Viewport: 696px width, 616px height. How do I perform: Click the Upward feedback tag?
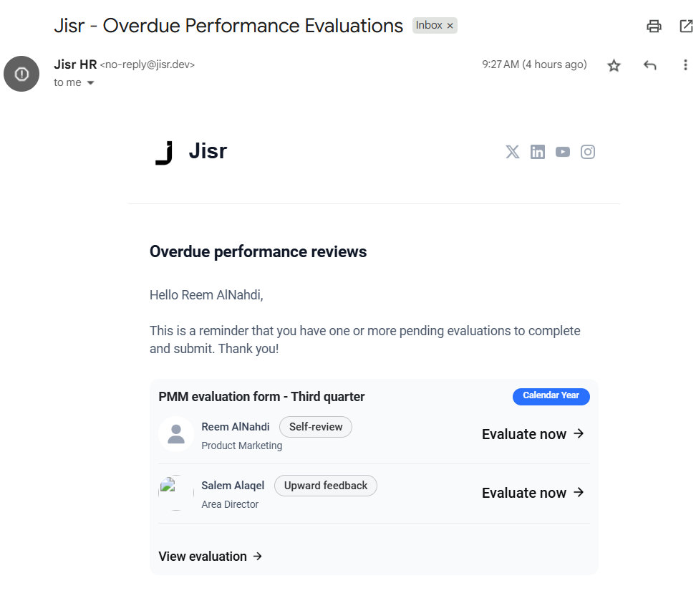click(x=326, y=486)
